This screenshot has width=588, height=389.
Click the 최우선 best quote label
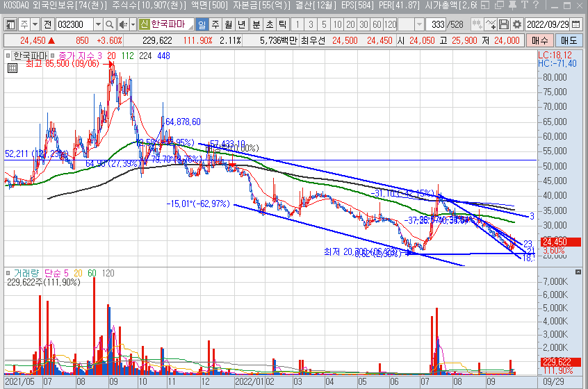(313, 40)
